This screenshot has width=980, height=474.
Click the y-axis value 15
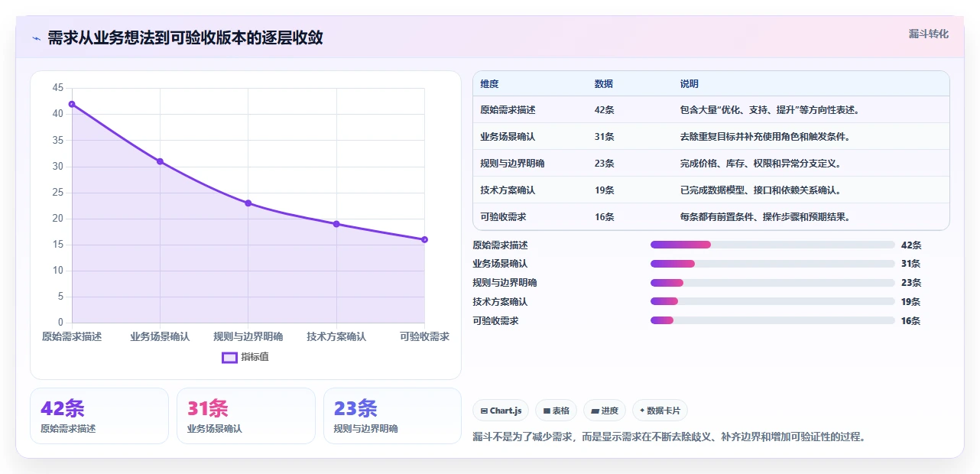click(58, 245)
